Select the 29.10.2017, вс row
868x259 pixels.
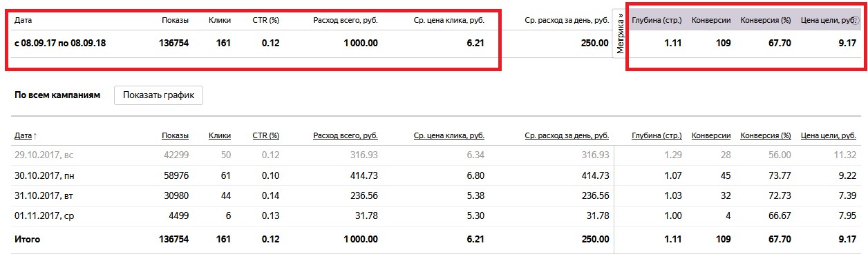[x=434, y=155]
